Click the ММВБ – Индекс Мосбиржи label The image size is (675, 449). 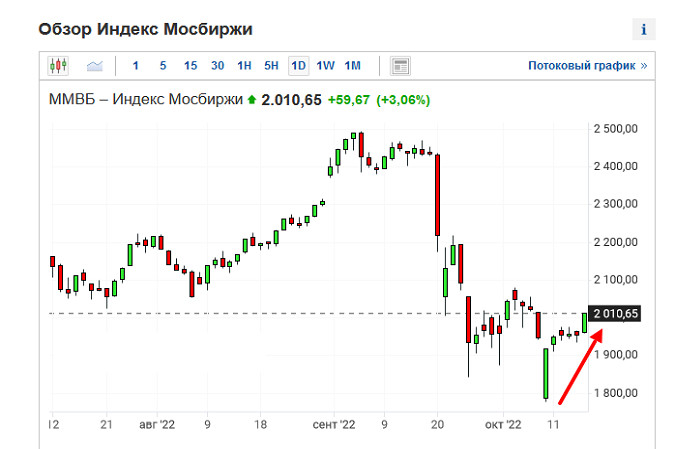(146, 99)
